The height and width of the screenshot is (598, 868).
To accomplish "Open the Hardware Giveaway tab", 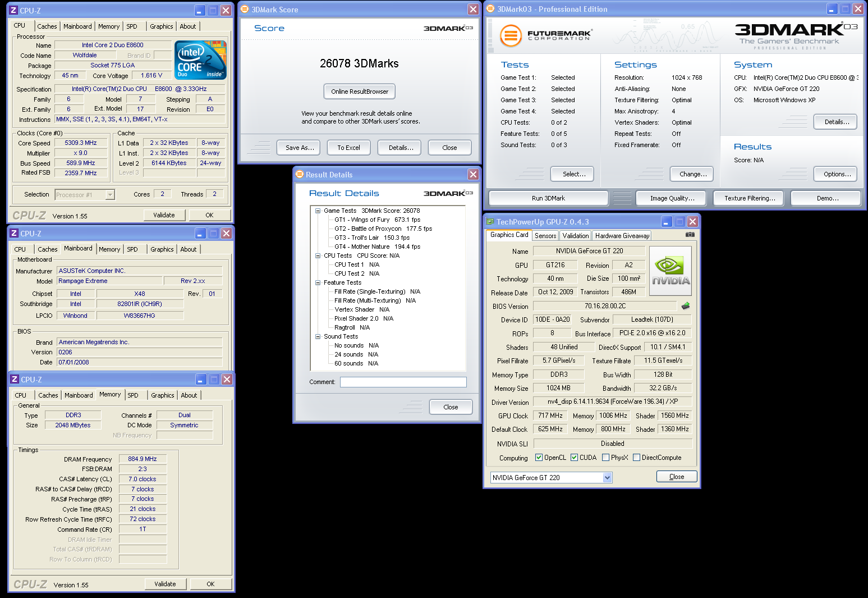I will point(622,236).
